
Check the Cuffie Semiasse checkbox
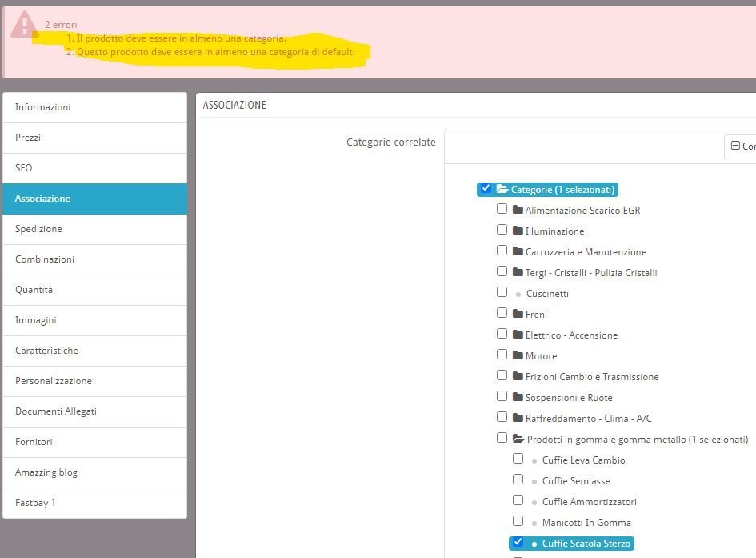pos(518,479)
